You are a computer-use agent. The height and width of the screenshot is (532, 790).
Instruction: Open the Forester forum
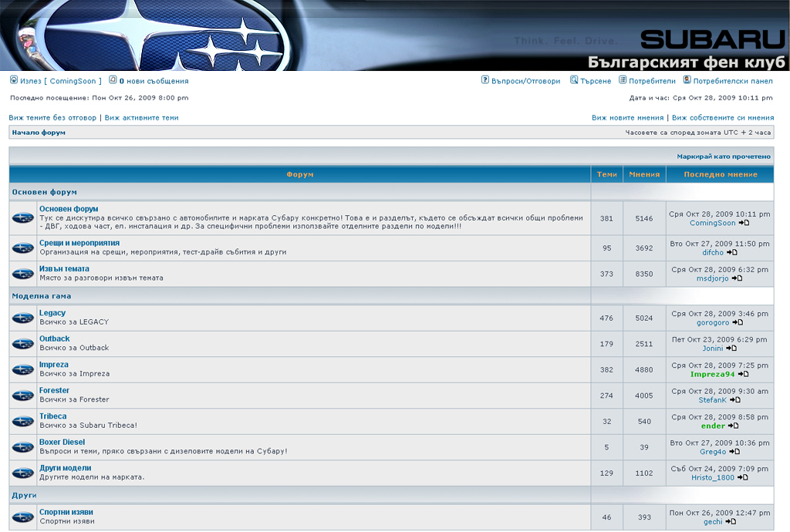tap(55, 391)
